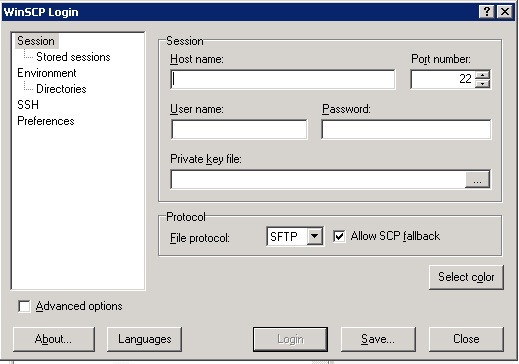This screenshot has height=364, width=519.
Task: Open the Directories tree item
Action: pyautogui.click(x=61, y=89)
